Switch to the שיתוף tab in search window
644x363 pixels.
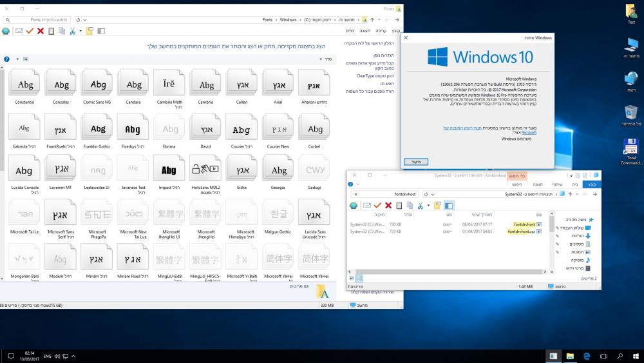[557, 184]
